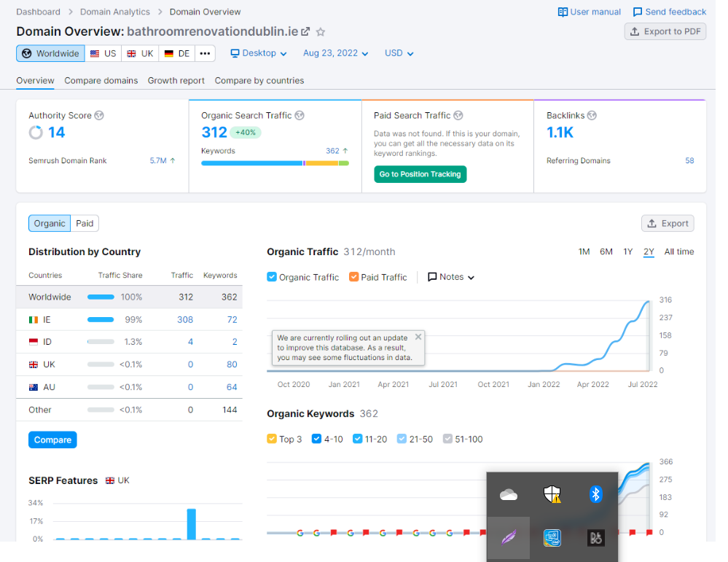Switch distribution view to Paid

point(85,223)
